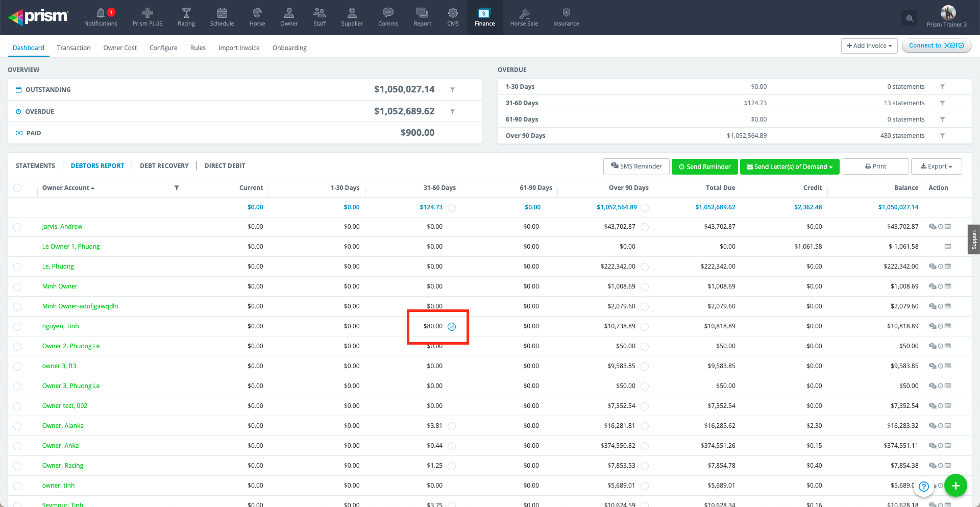
Task: Switch to the Debt Recovery tab
Action: pyautogui.click(x=164, y=166)
